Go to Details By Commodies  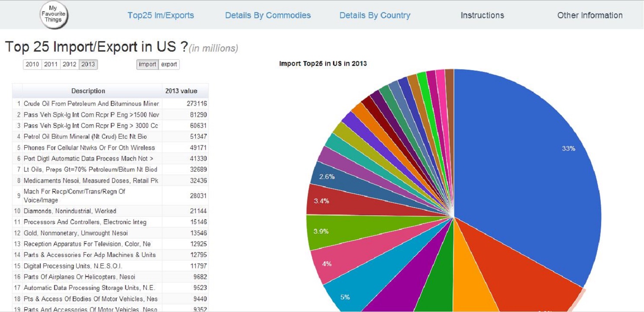[x=268, y=16]
